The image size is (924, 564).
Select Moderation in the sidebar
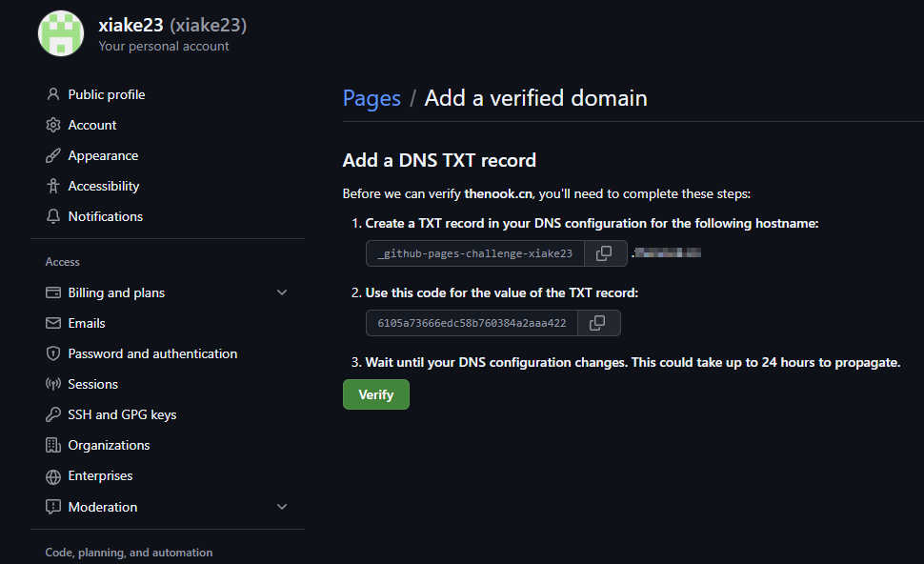click(103, 507)
